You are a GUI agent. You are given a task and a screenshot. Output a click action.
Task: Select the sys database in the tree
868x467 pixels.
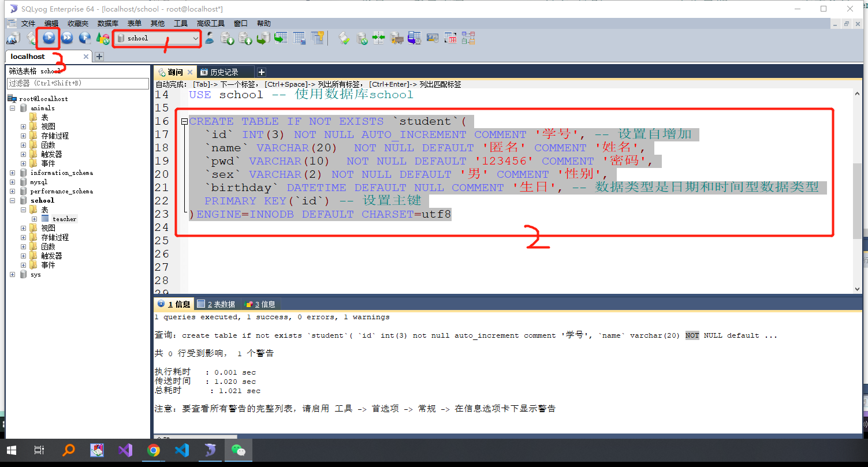pos(35,275)
